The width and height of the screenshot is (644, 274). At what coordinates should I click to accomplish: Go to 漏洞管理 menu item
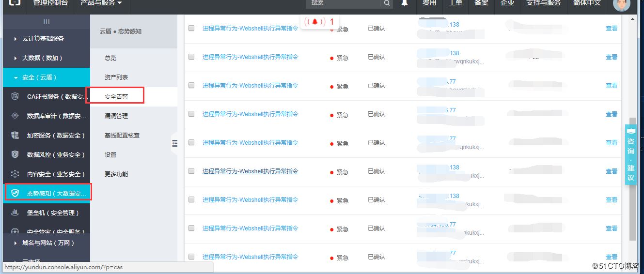tap(116, 116)
